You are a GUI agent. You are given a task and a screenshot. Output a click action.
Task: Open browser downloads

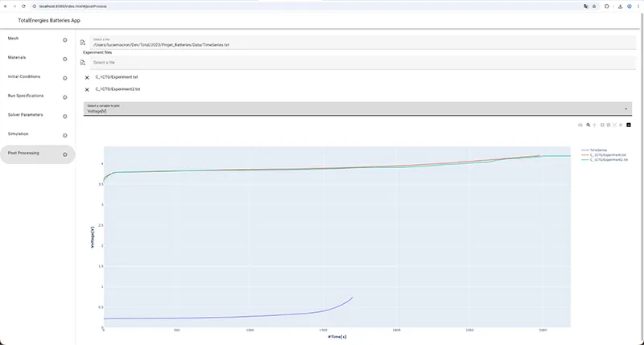pos(620,6)
